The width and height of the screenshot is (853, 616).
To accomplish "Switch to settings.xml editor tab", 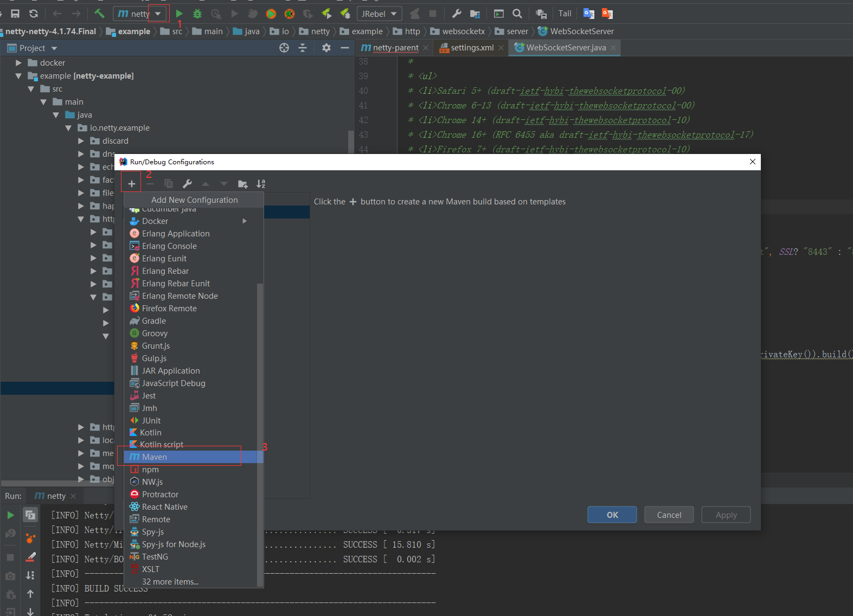I will pos(472,48).
